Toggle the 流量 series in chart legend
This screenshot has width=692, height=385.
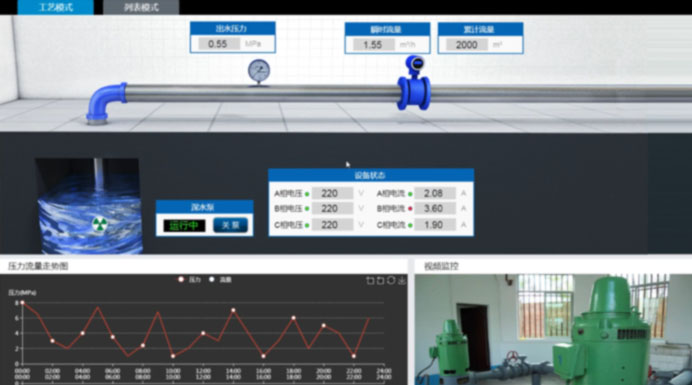220,280
